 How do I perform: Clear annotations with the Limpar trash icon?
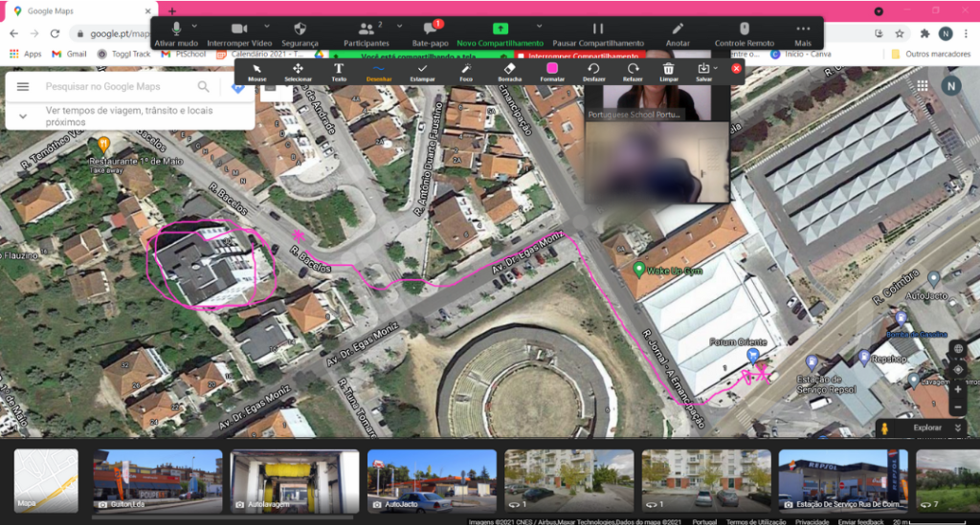669,72
